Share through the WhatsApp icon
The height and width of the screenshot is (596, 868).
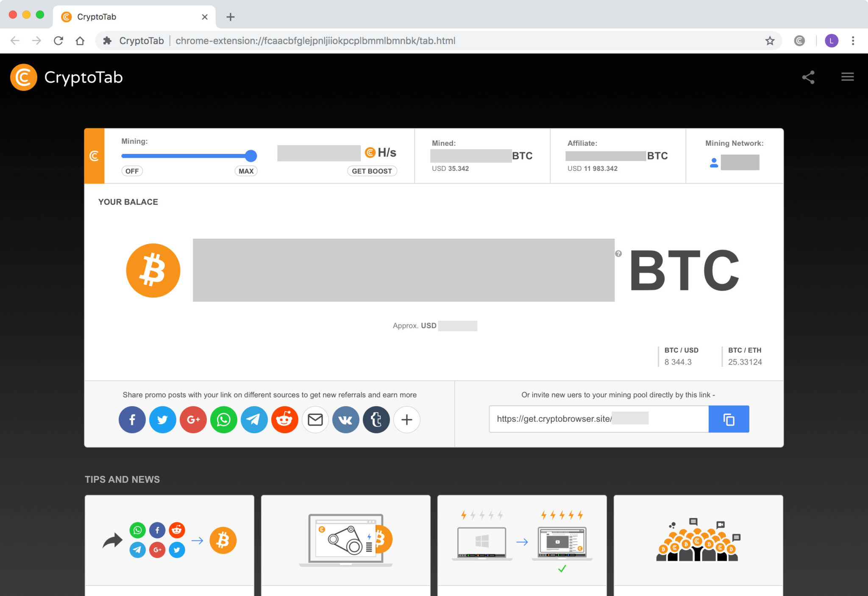[x=223, y=420]
